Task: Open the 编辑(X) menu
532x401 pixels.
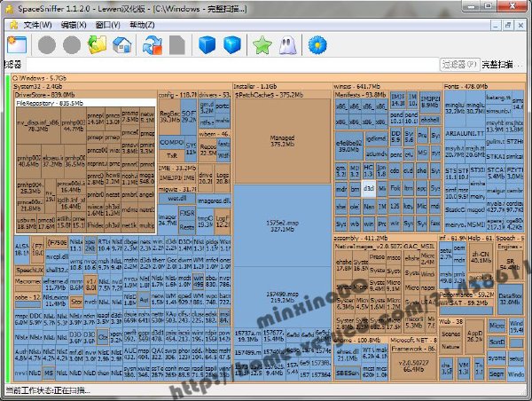Action: pyautogui.click(x=74, y=25)
